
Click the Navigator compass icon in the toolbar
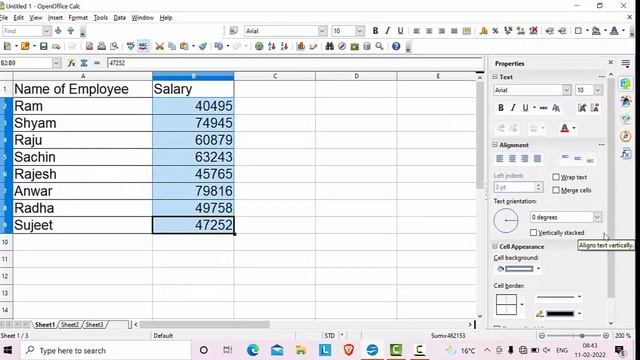click(342, 46)
